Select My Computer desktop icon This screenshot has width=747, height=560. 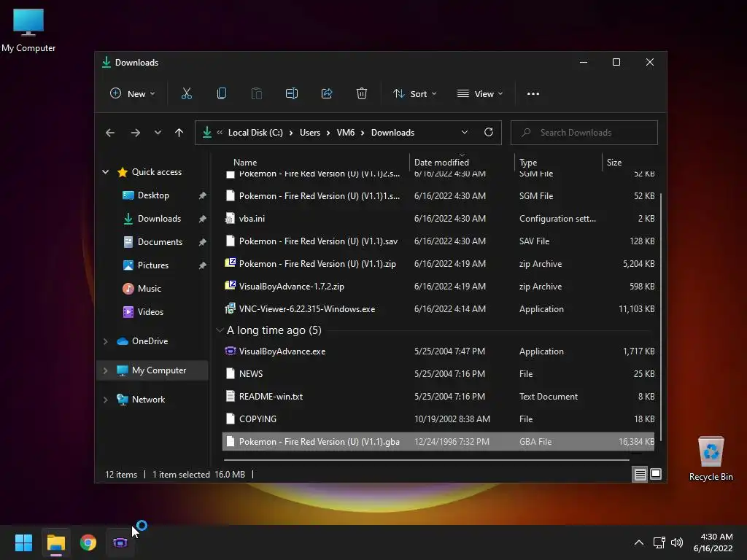point(28,30)
